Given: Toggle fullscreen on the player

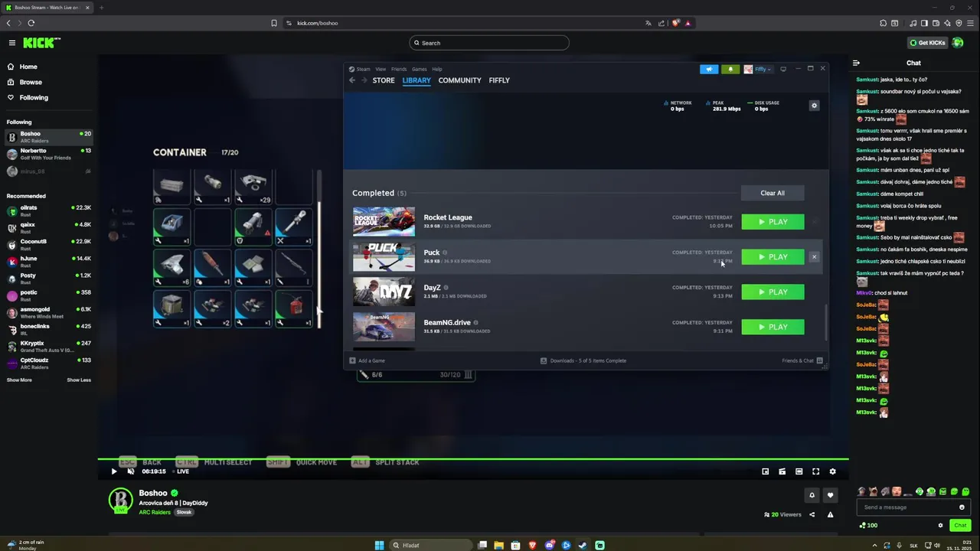Looking at the screenshot, I should pos(815,471).
